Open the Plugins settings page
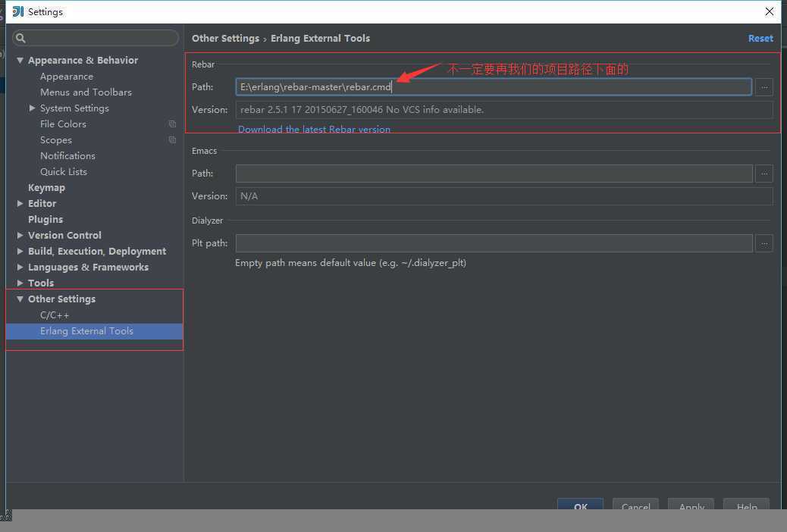 coord(45,219)
